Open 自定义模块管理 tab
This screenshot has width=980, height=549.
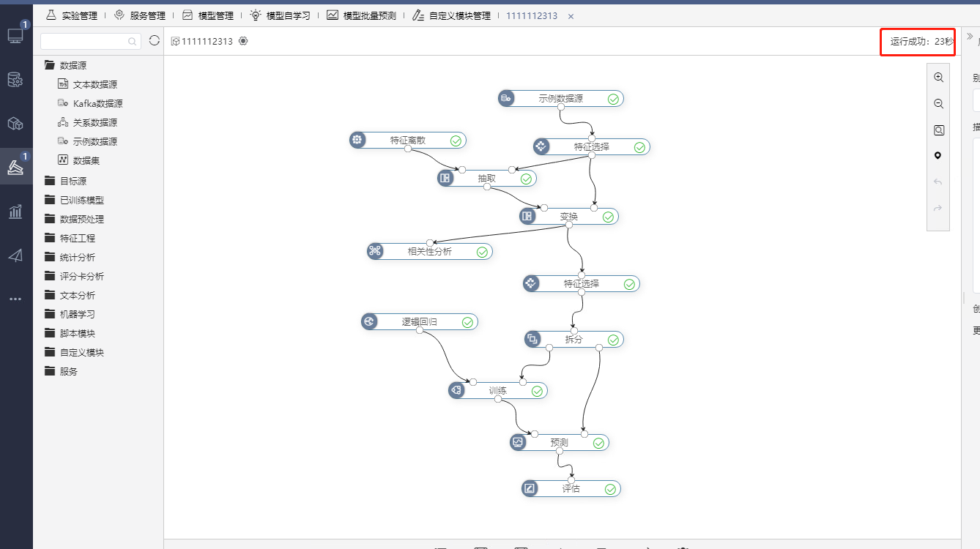(x=451, y=15)
